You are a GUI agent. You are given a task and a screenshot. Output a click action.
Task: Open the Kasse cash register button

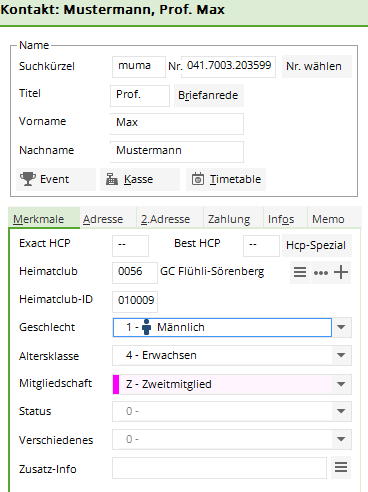(x=140, y=179)
